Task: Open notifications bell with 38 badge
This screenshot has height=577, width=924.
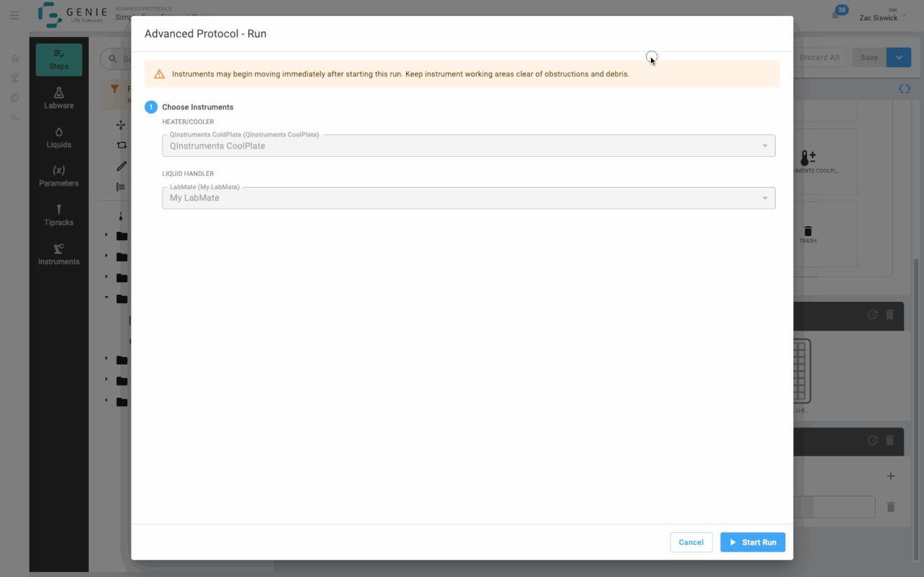Action: [x=836, y=14]
